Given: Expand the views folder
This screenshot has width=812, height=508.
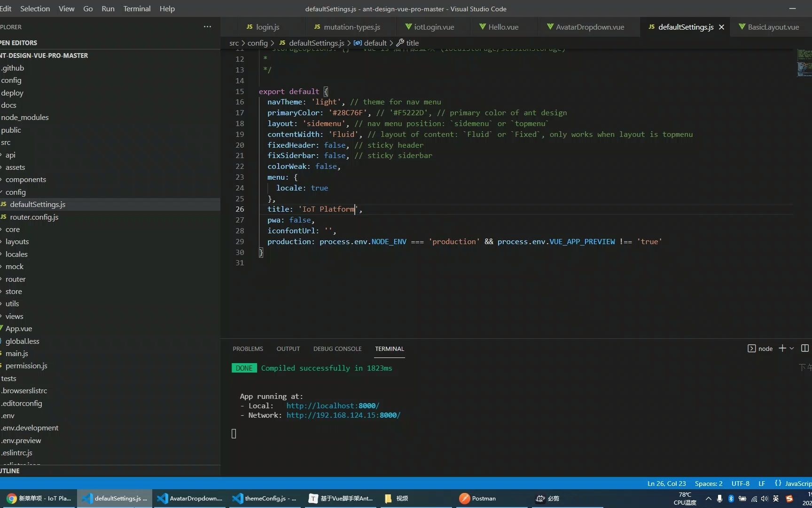Looking at the screenshot, I should 110,316.
